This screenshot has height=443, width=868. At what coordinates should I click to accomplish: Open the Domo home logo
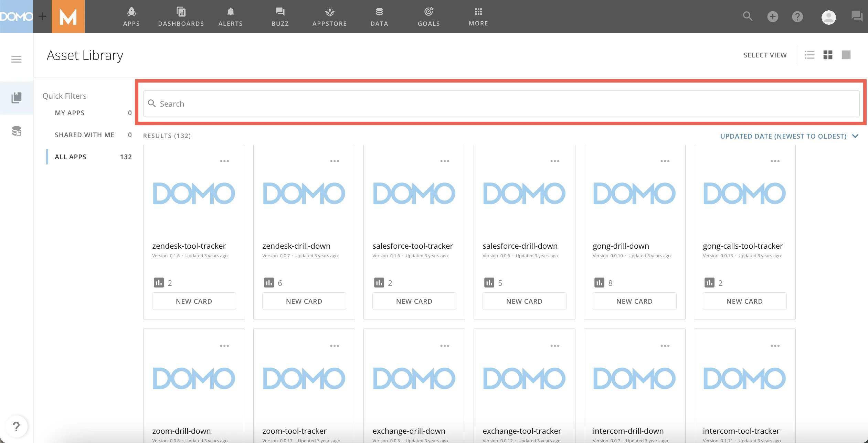click(17, 17)
